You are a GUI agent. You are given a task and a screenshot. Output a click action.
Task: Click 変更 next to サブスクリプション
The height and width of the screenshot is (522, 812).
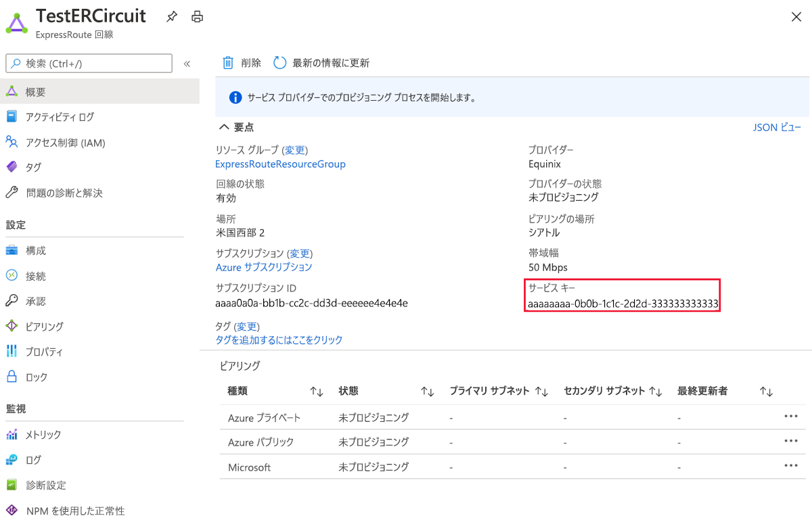(x=300, y=254)
